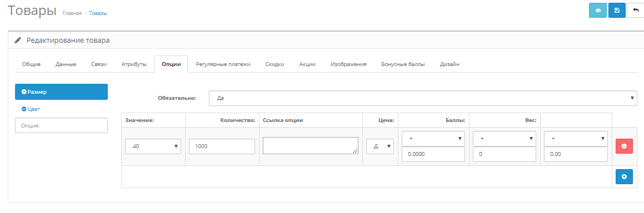644x213 pixels.
Task: Open the Значение dropdown showing 40
Action: pyautogui.click(x=153, y=146)
